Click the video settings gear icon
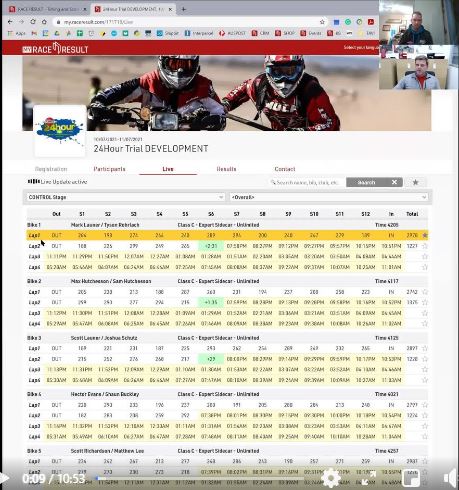The width and height of the screenshot is (459, 490). (331, 478)
